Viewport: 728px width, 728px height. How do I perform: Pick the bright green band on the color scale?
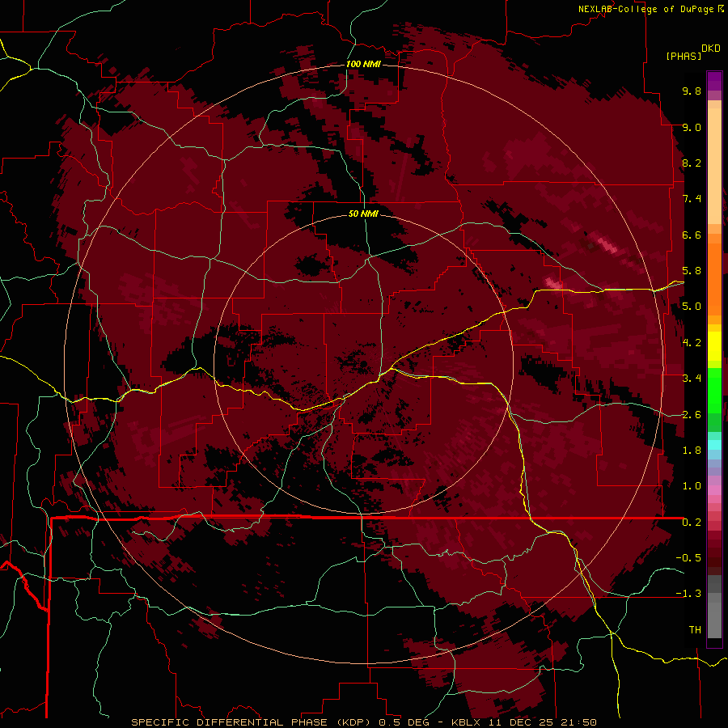pyautogui.click(x=714, y=391)
